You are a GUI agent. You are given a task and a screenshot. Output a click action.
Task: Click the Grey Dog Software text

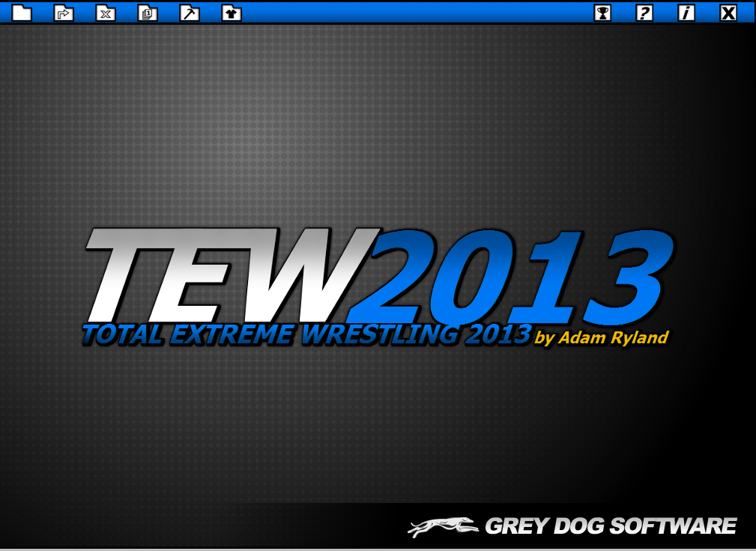click(x=610, y=526)
